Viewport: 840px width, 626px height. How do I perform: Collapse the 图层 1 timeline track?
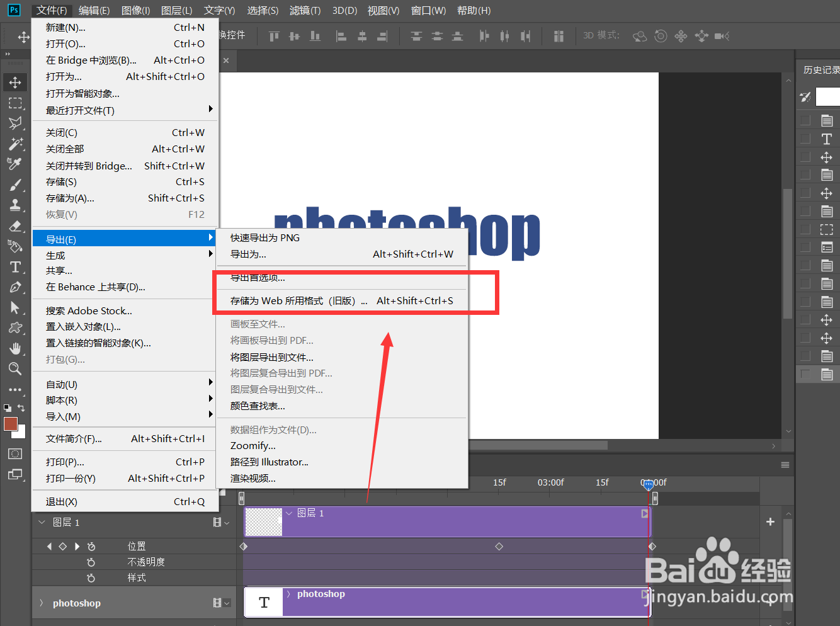42,523
